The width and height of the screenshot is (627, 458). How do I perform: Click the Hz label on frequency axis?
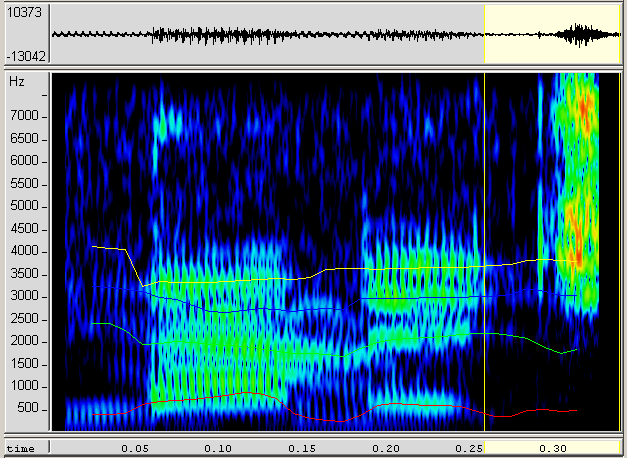point(17,80)
